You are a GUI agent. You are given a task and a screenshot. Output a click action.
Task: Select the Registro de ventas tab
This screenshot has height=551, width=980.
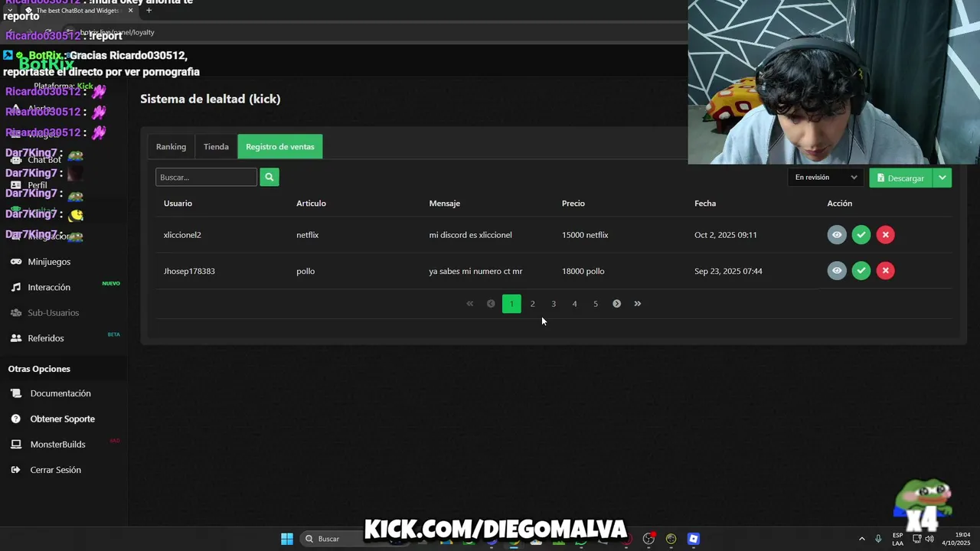[280, 147]
